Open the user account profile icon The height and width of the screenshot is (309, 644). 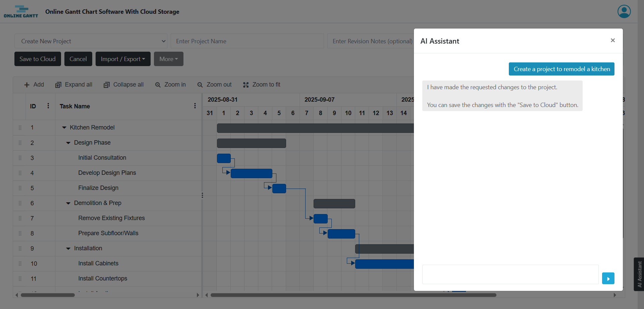coord(624,11)
